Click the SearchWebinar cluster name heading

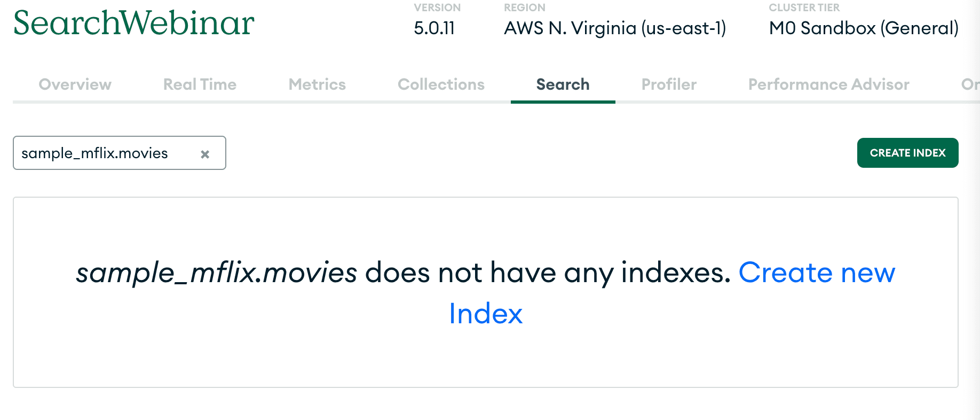click(133, 24)
